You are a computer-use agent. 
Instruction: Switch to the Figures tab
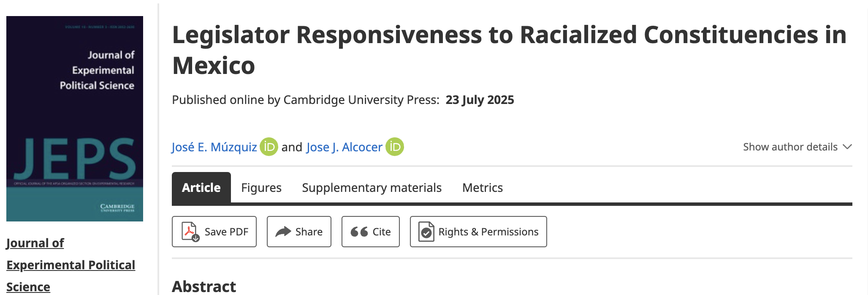tap(261, 188)
